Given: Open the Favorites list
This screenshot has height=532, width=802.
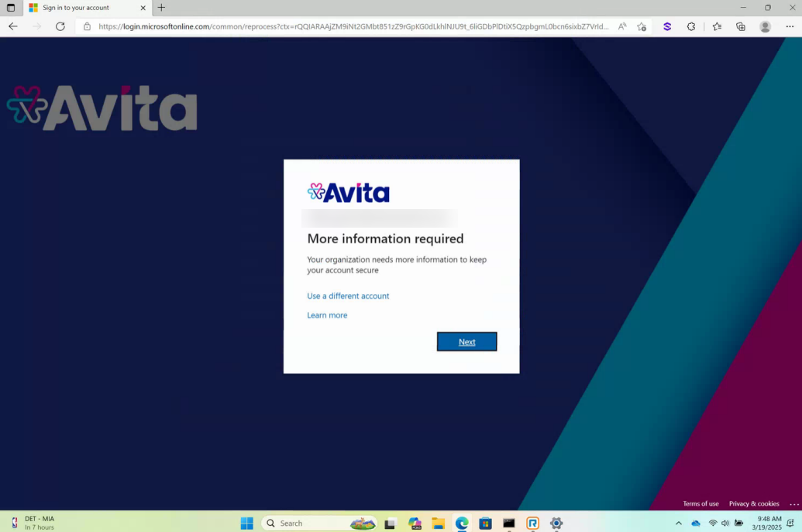Looking at the screenshot, I should [x=717, y=26].
